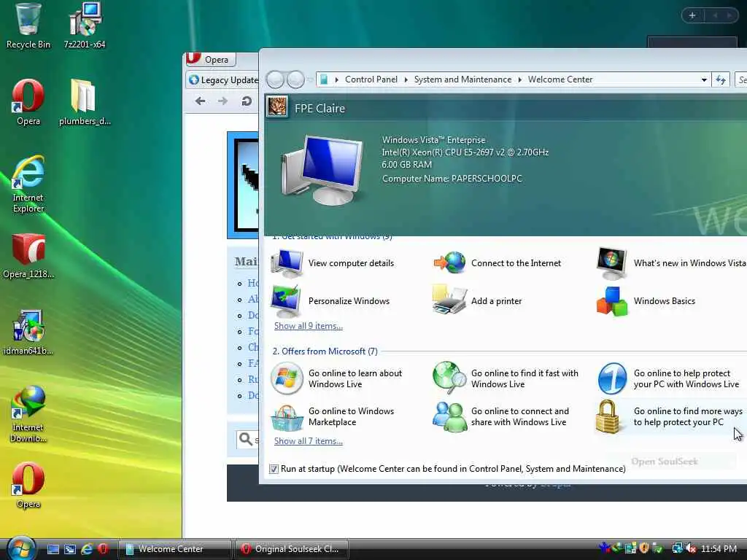Click the What's new in Windows Vista icon

612,262
